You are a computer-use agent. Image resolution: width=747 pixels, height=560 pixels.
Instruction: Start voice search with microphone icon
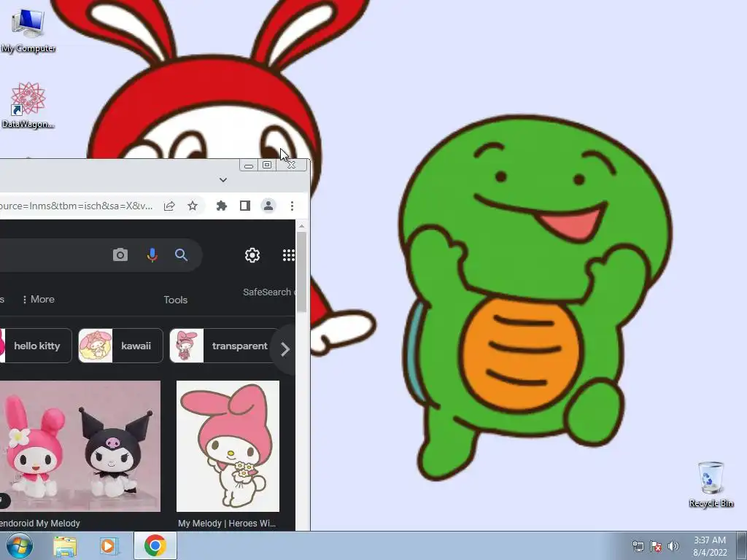tap(152, 254)
